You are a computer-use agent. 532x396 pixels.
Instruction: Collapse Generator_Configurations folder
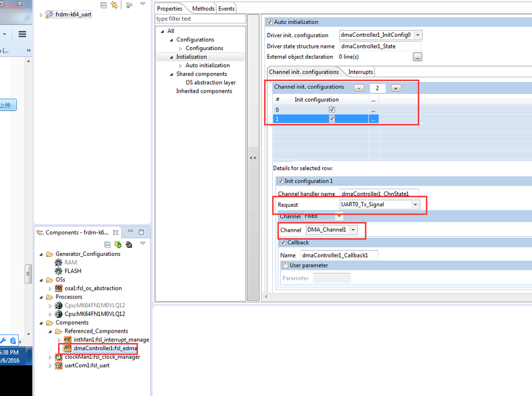tap(41, 254)
